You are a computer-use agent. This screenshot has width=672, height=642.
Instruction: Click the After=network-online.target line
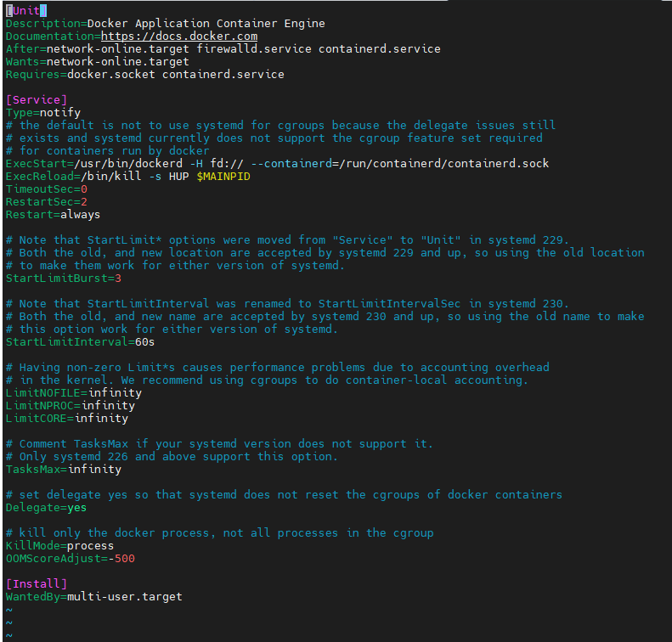click(223, 48)
